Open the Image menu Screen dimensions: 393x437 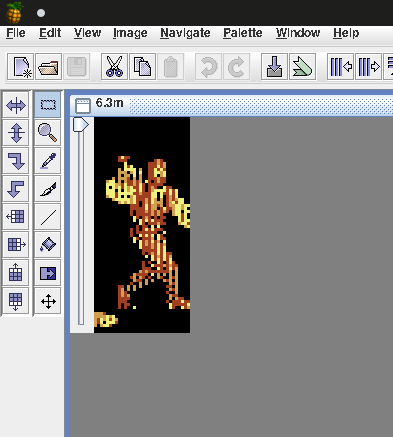pos(130,33)
